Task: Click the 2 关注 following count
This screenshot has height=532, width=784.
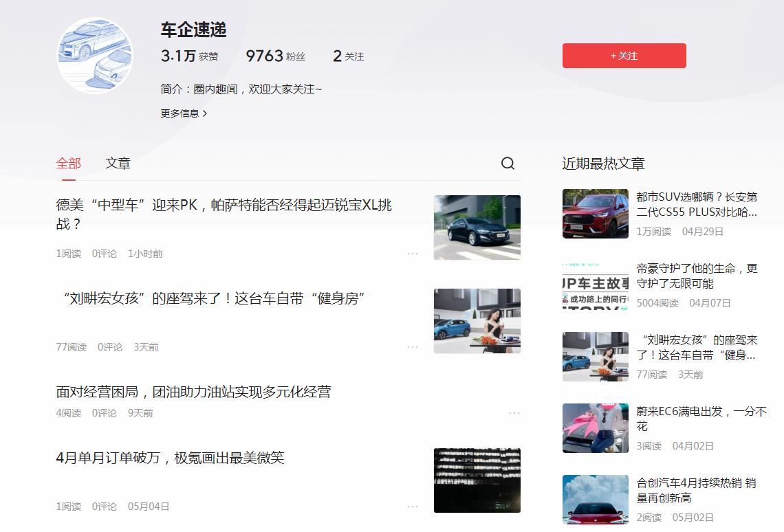Action: 349,56
